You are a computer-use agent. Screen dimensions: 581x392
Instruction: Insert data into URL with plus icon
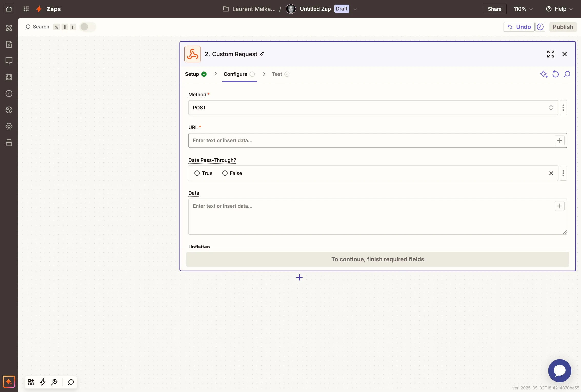tap(560, 140)
